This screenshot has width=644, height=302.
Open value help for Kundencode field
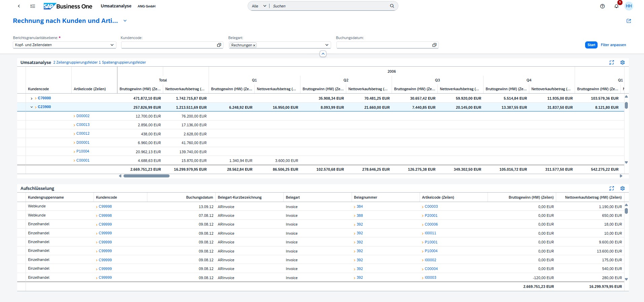(x=219, y=45)
